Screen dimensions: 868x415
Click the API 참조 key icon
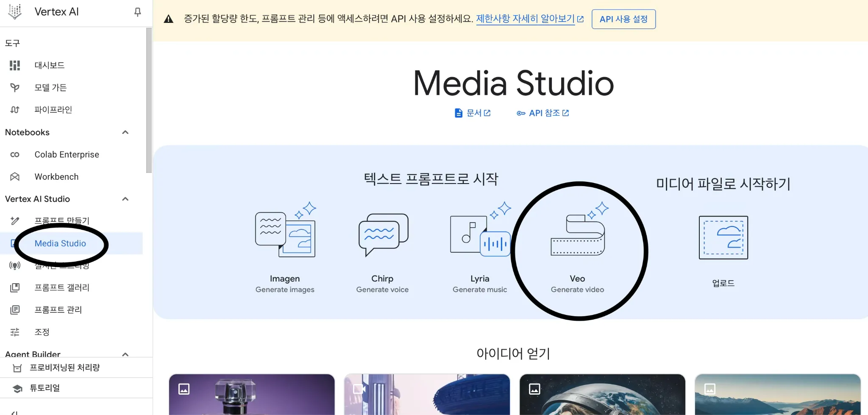521,113
